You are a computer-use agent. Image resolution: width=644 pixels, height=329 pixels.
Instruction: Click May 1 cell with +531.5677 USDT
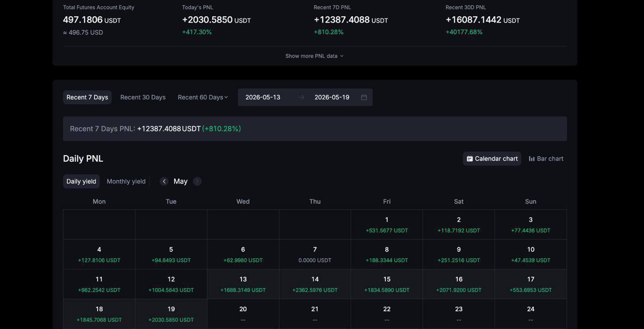tap(387, 225)
